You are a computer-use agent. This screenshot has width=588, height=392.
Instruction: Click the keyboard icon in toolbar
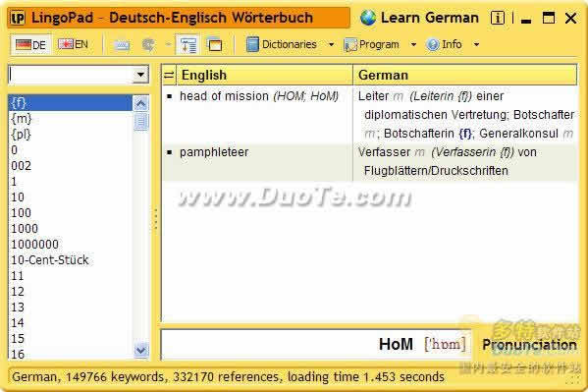122,45
